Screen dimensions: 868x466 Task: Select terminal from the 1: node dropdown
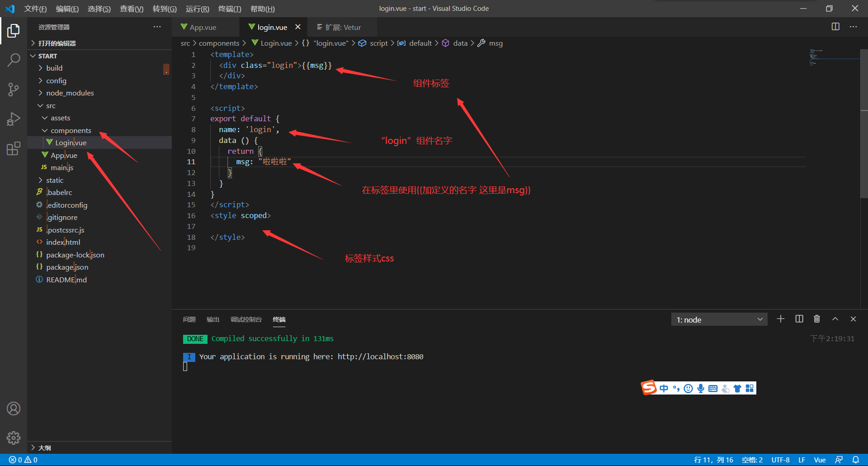point(719,319)
